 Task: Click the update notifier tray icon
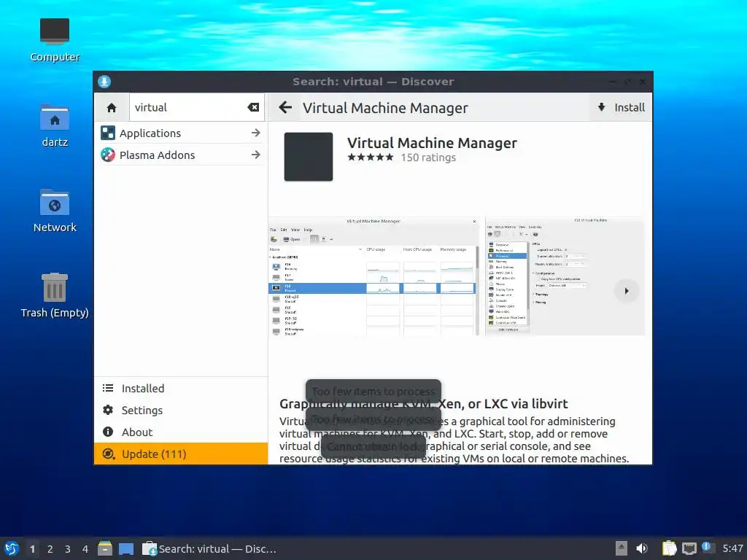tap(708, 548)
